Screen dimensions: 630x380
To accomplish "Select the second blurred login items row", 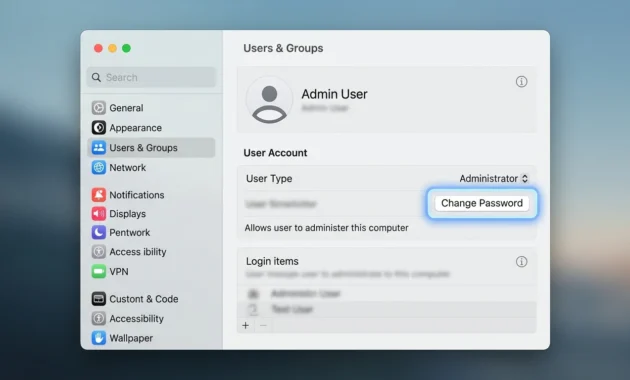I will (x=387, y=309).
